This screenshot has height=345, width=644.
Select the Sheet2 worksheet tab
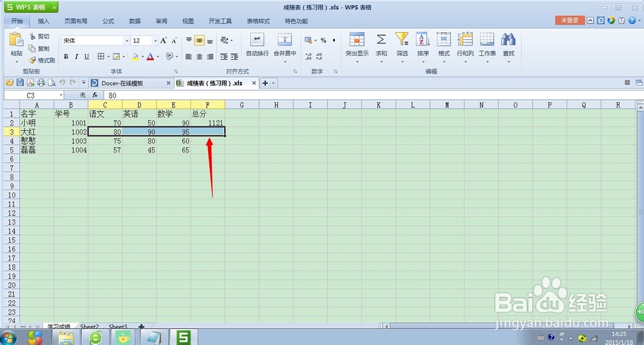pyautogui.click(x=89, y=326)
